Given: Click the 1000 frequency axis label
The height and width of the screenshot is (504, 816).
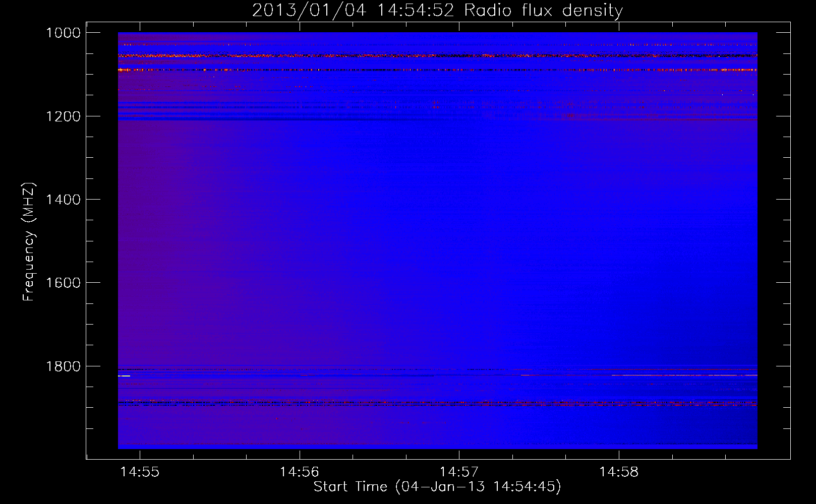Looking at the screenshot, I should [63, 33].
